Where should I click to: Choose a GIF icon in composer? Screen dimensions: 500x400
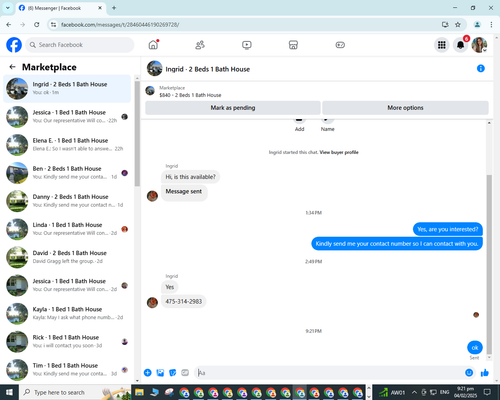click(185, 373)
